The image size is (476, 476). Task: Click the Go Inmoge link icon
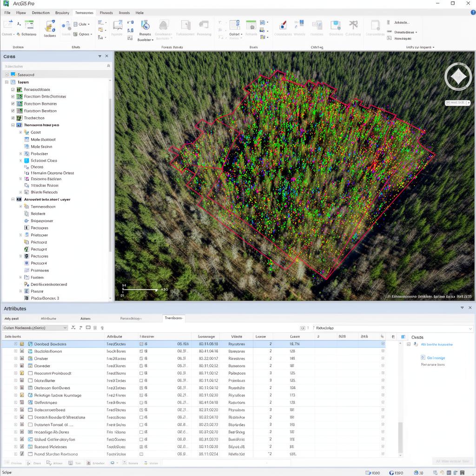[x=423, y=357]
